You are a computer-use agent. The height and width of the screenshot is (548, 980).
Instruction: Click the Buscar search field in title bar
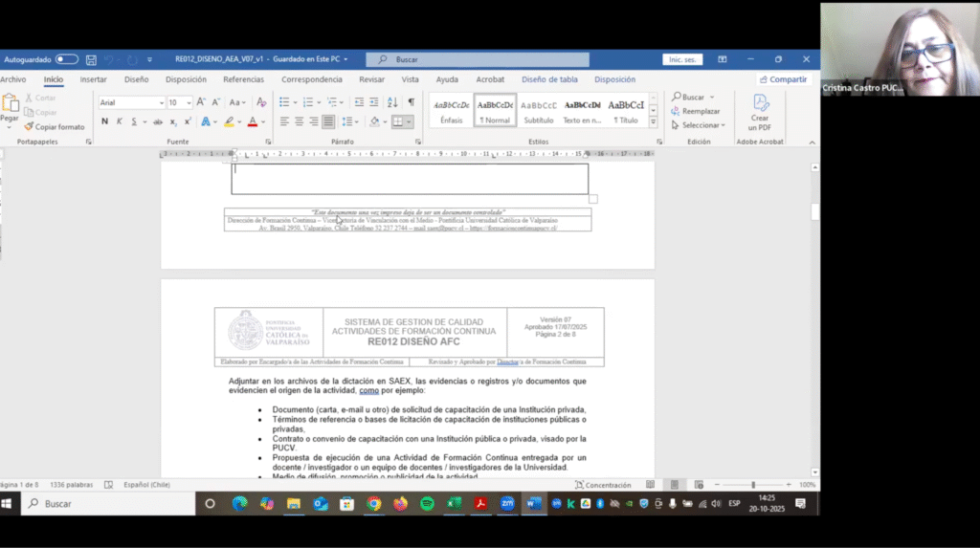tap(479, 59)
